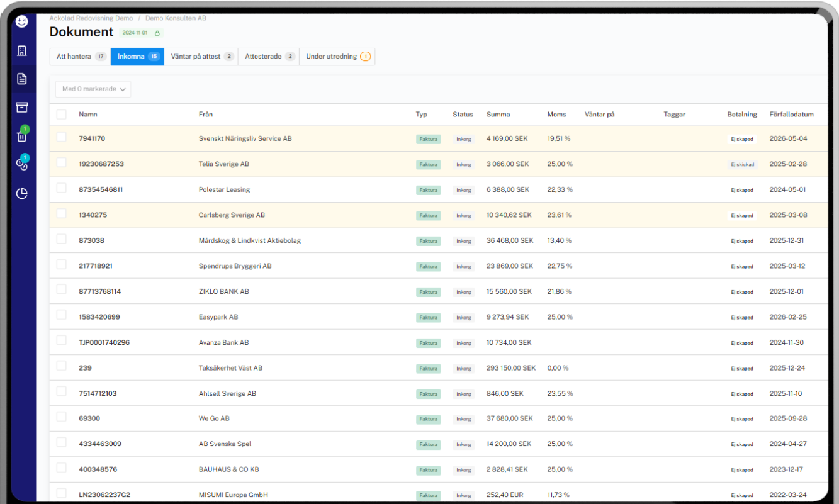Click the amount "293 150,00 SEK"

pyautogui.click(x=511, y=368)
